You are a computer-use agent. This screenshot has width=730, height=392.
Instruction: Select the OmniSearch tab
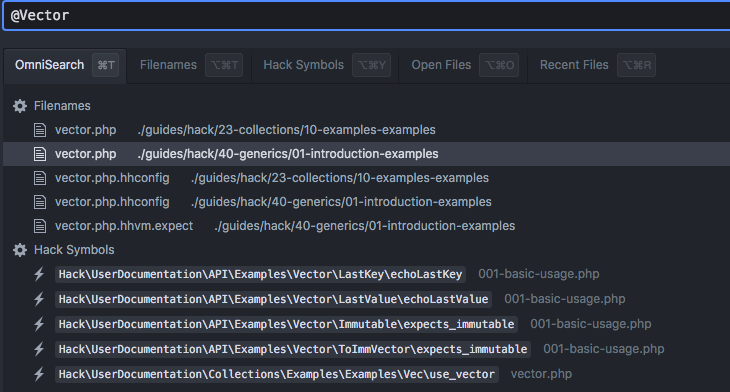click(65, 65)
